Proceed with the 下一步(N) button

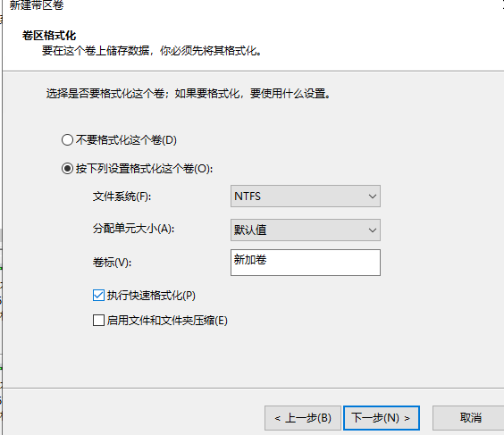[x=382, y=418]
